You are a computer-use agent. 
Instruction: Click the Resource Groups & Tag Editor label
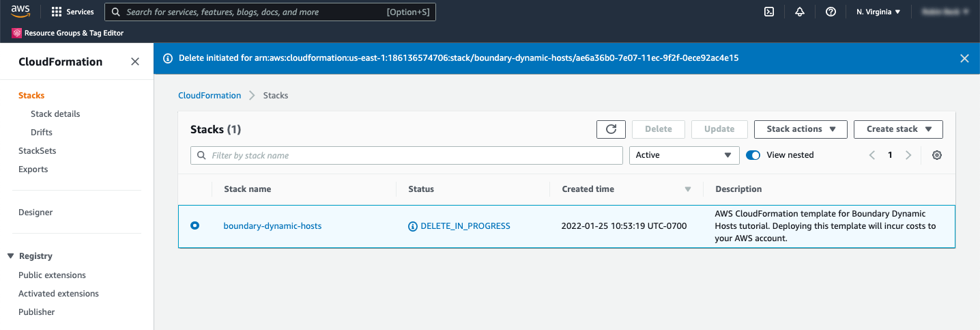pyautogui.click(x=74, y=33)
